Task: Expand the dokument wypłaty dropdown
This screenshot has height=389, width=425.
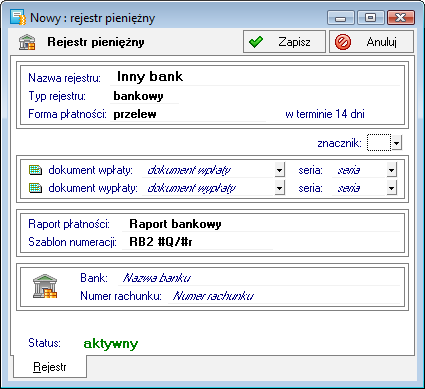Action: coord(280,188)
